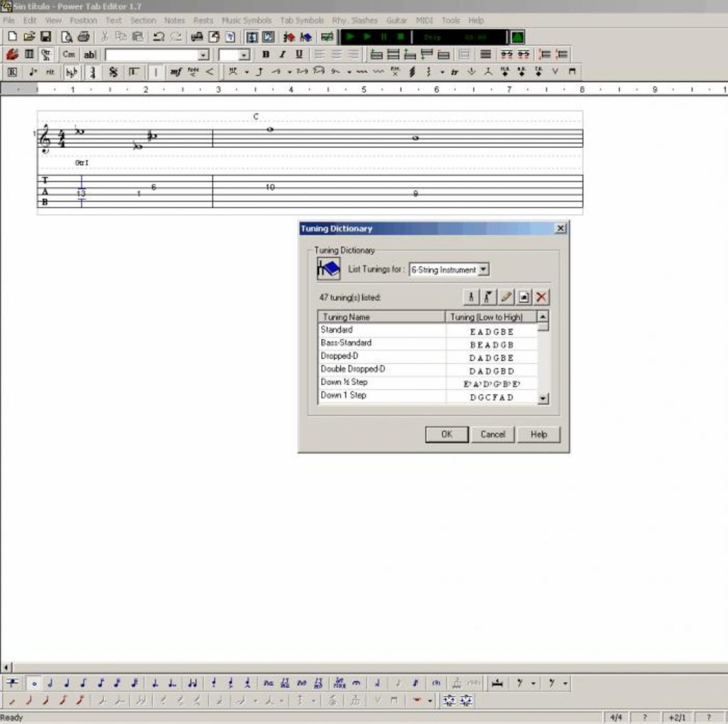This screenshot has height=724, width=728.
Task: Undo the last action
Action: click(x=158, y=36)
